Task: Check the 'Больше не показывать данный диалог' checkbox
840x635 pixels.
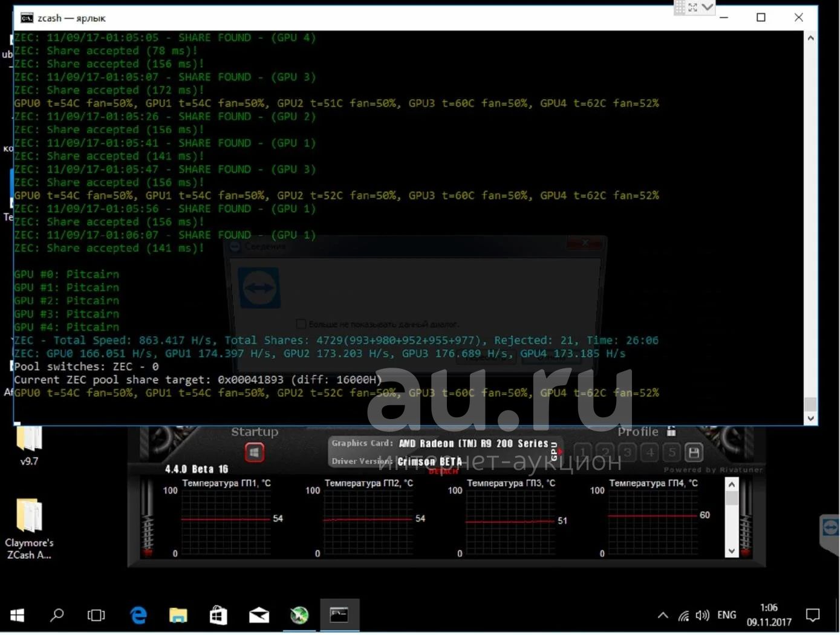Action: [301, 324]
